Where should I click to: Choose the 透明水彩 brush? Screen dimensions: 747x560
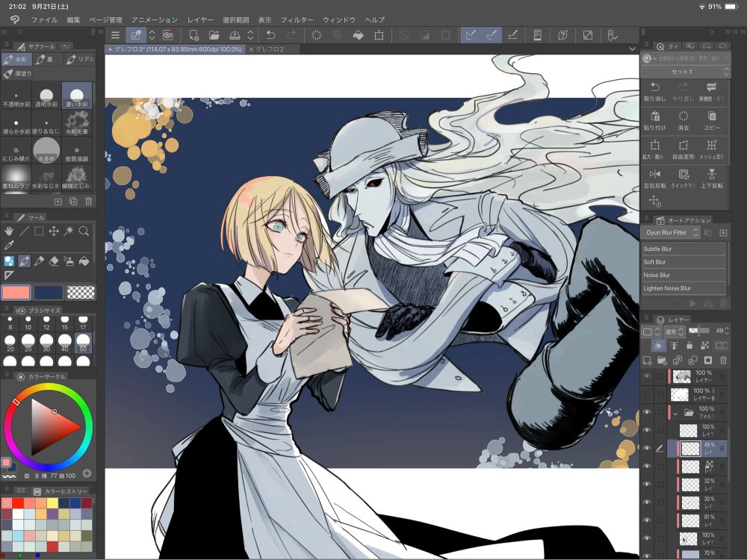tap(46, 96)
